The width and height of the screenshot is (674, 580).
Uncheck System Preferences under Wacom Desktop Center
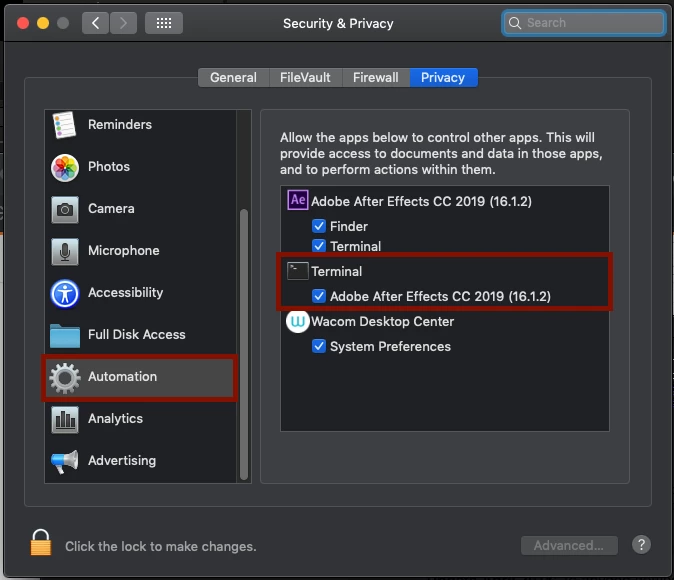[319, 346]
